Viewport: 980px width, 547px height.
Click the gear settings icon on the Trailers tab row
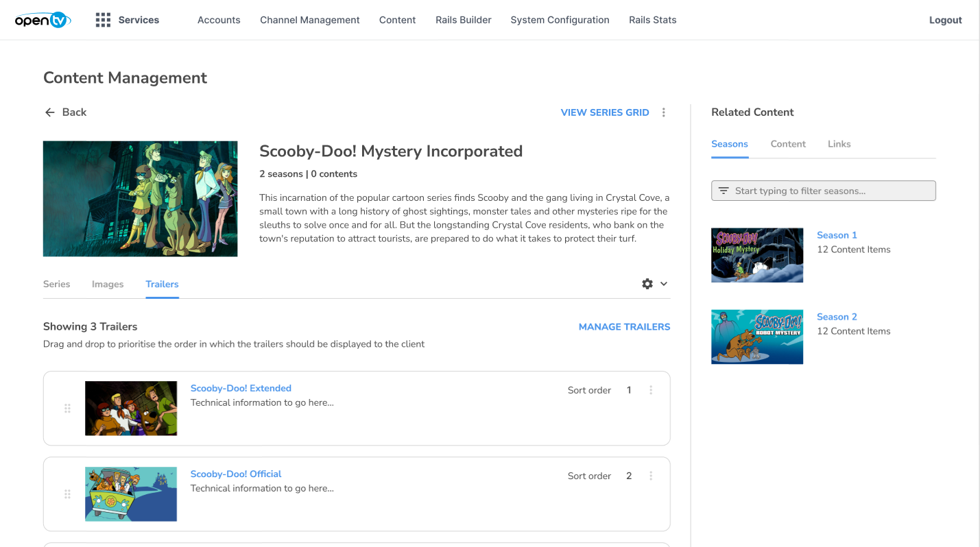point(647,284)
